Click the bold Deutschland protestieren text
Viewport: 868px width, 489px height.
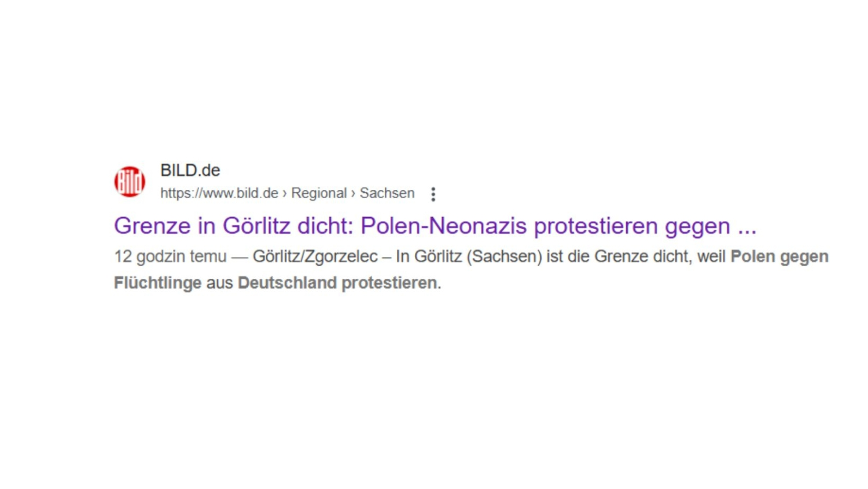338,283
